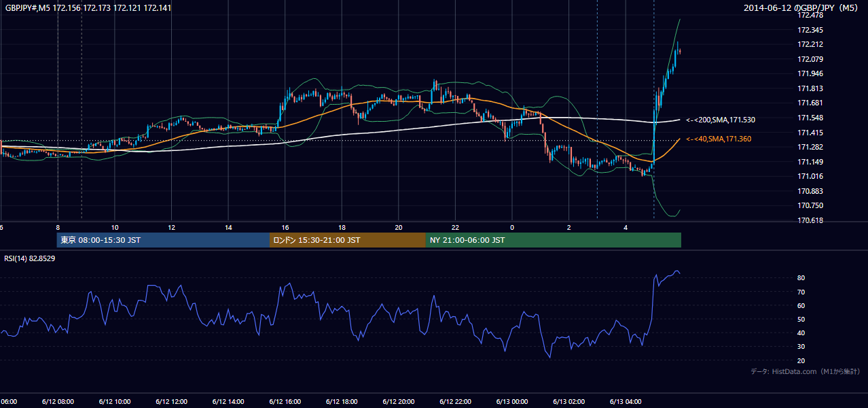This screenshot has width=868, height=408.
Task: Click the 6/13 02:00 time label
Action: pos(568,401)
